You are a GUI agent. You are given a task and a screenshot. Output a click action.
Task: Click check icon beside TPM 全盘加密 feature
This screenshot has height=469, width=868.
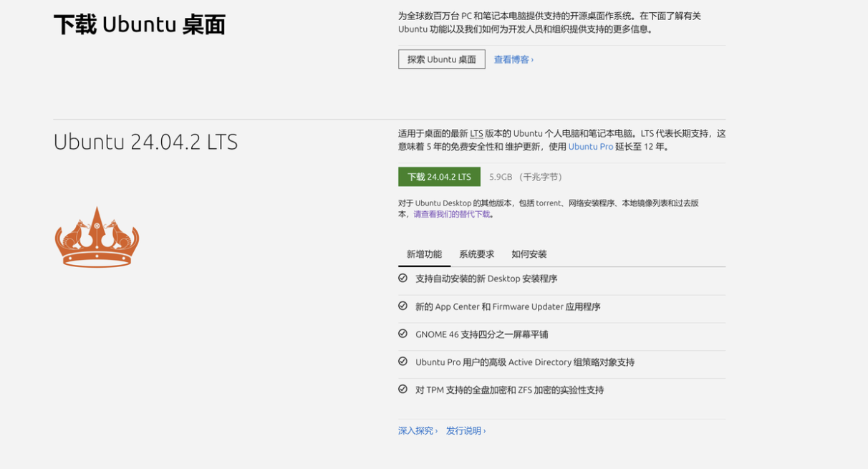pos(402,390)
